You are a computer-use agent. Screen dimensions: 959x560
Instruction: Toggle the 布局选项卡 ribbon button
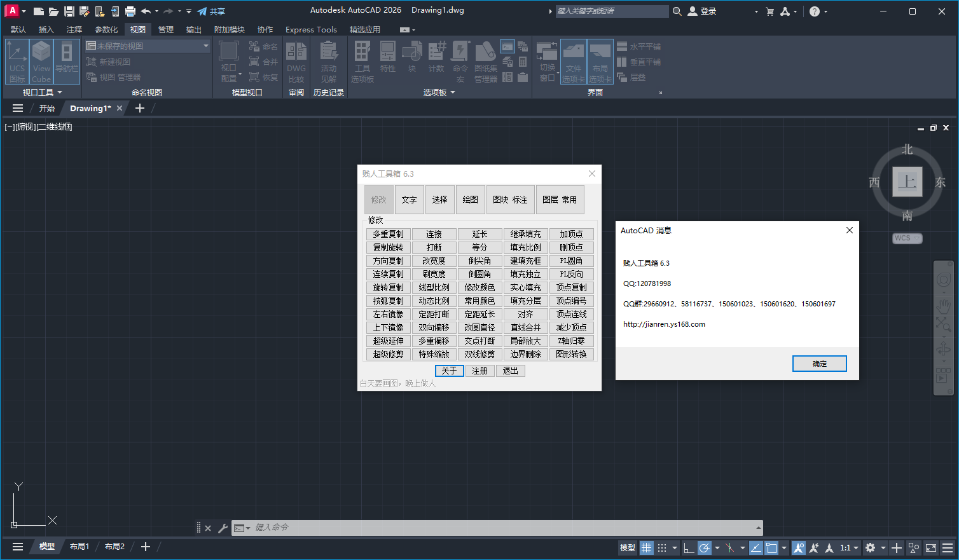point(600,62)
